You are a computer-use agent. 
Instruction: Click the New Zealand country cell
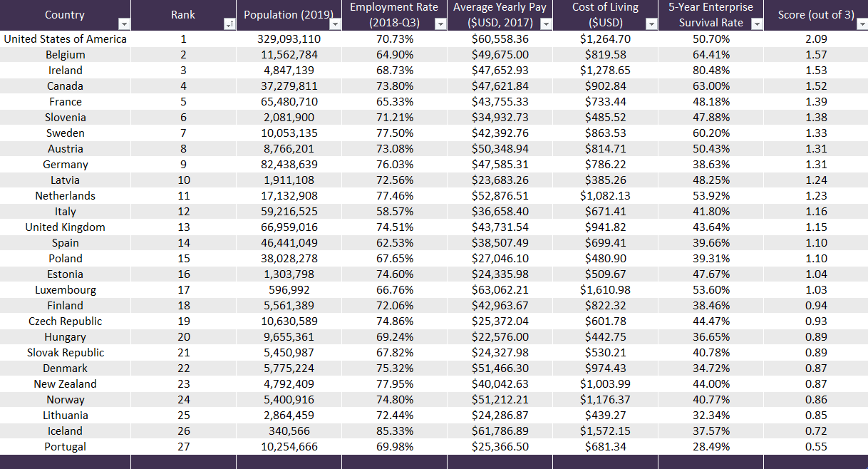coord(65,384)
